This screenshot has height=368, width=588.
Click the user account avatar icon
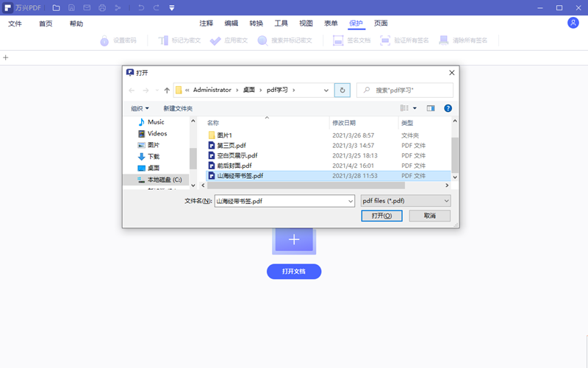(x=573, y=23)
